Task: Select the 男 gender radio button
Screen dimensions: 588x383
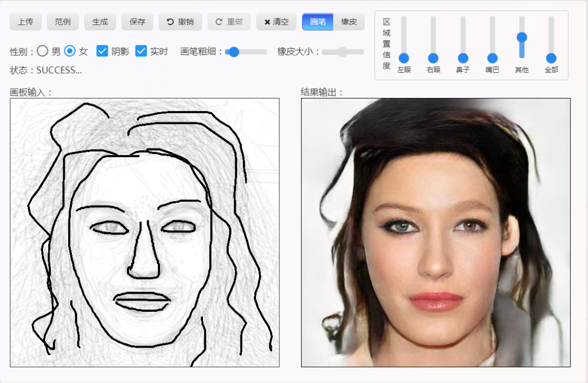Action: [x=42, y=51]
